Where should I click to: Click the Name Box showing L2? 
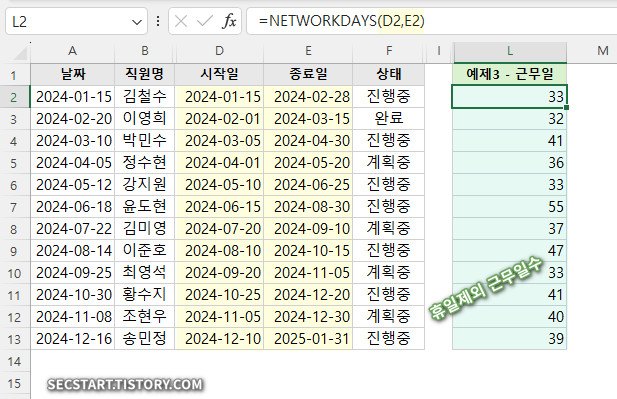click(76, 21)
